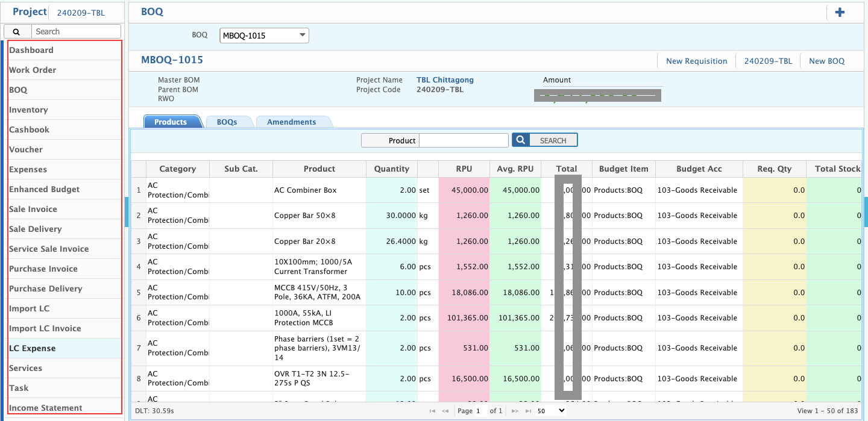Click the New BOQ link
The height and width of the screenshot is (421, 868).
pos(826,61)
